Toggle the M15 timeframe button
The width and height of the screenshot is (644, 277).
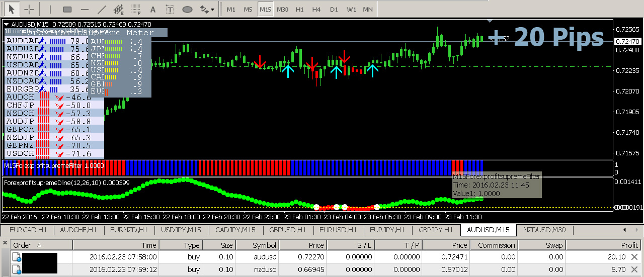click(x=265, y=9)
